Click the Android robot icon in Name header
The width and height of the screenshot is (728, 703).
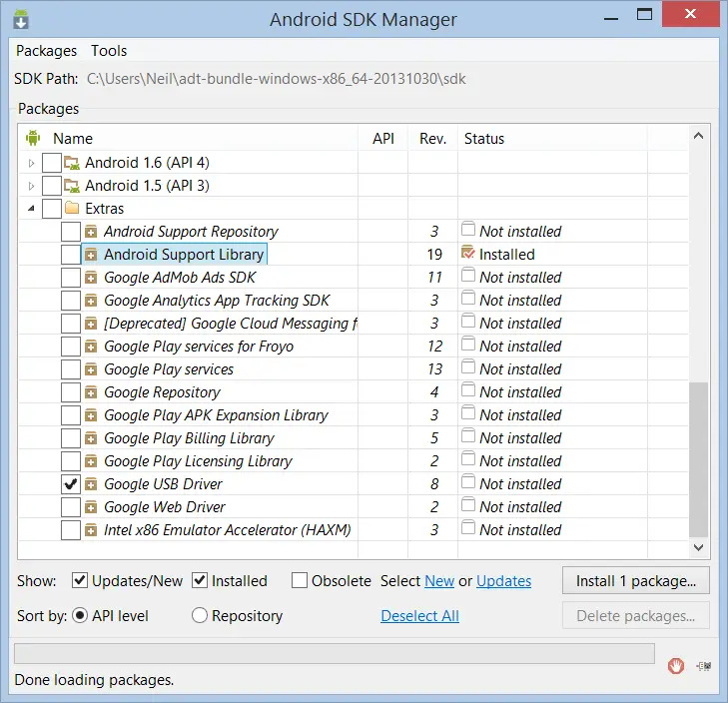tap(33, 139)
